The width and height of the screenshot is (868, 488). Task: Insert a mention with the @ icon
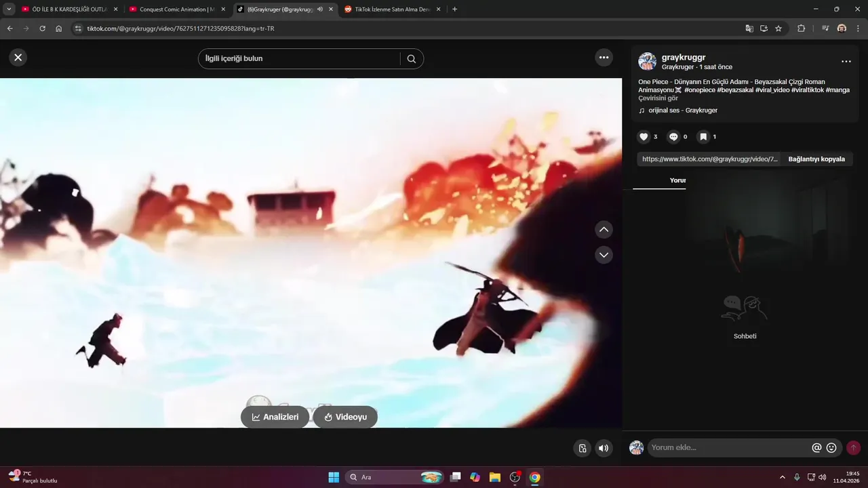816,448
